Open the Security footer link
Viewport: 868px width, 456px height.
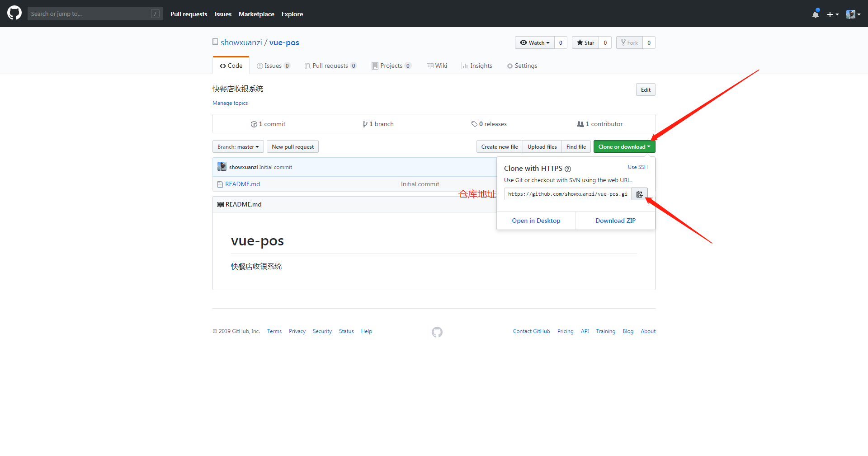coord(322,331)
